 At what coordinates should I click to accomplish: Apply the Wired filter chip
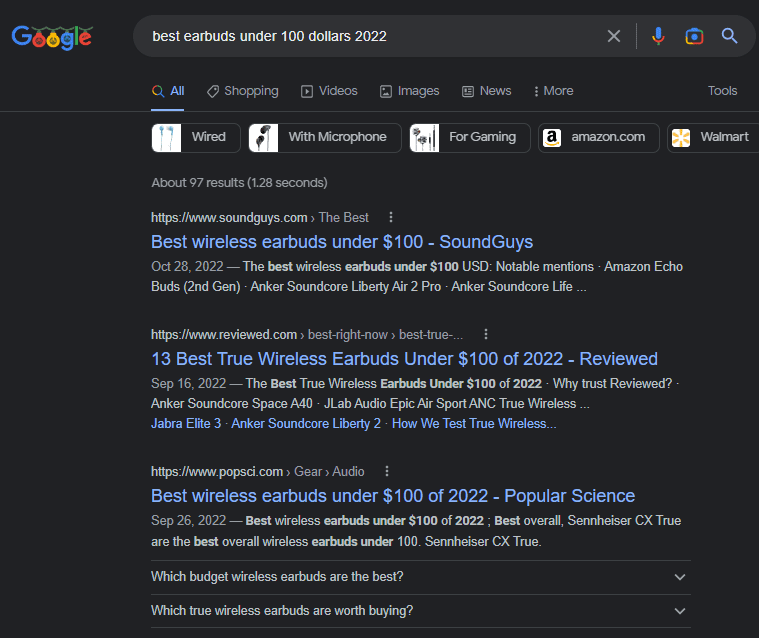[x=196, y=137]
